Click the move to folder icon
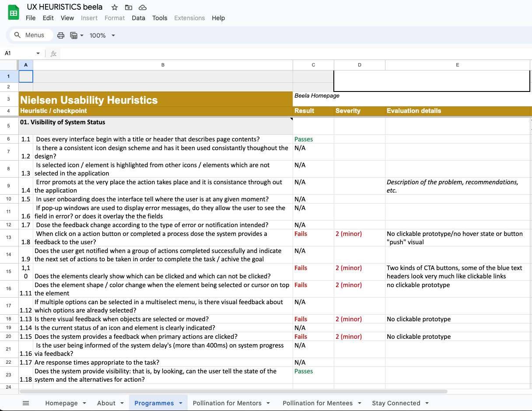 [129, 7]
